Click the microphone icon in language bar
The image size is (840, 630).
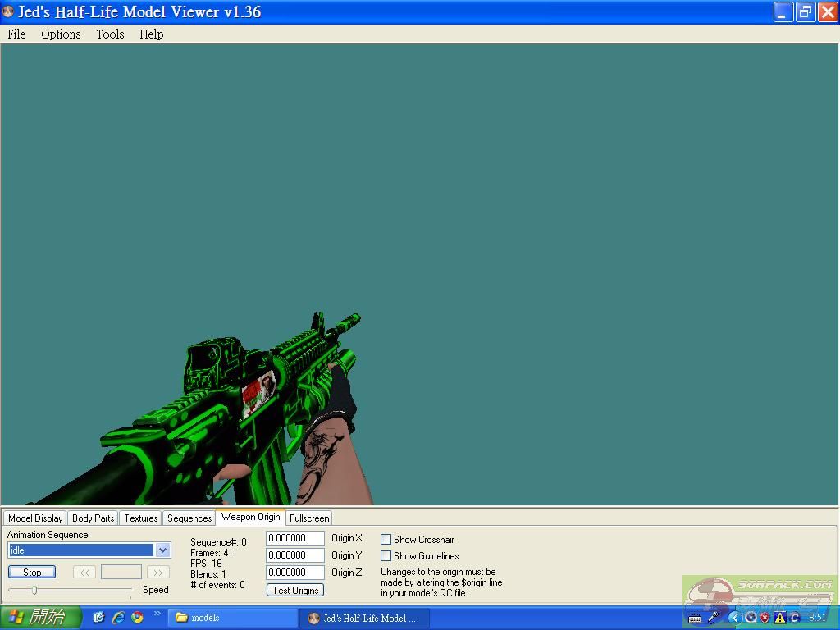pyautogui.click(x=714, y=618)
